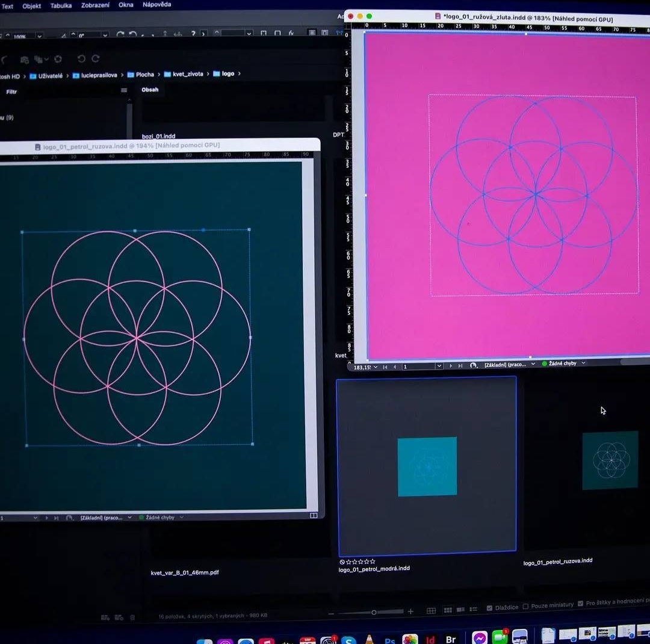Viewport: 650px width, 644px height.
Task: Click lock thumbnail grid icon
Action: (x=431, y=611)
